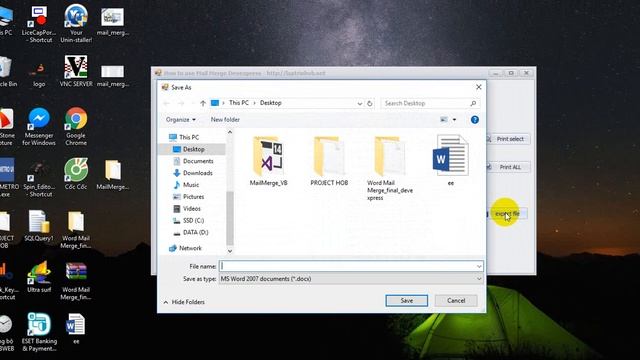Select the Google Chrome desktop icon
Screen dimensions: 640x360
coord(76,127)
